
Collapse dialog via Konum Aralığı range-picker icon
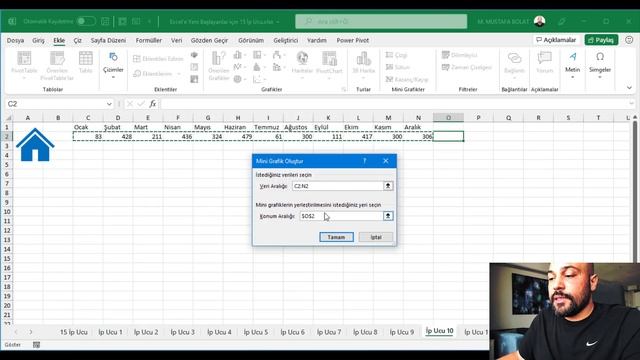click(388, 216)
